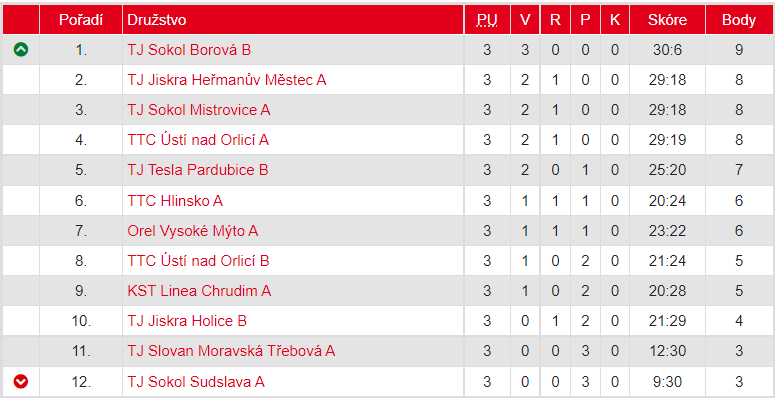The image size is (776, 399).
Task: Click the red relegation arrow icon
Action: click(x=21, y=382)
